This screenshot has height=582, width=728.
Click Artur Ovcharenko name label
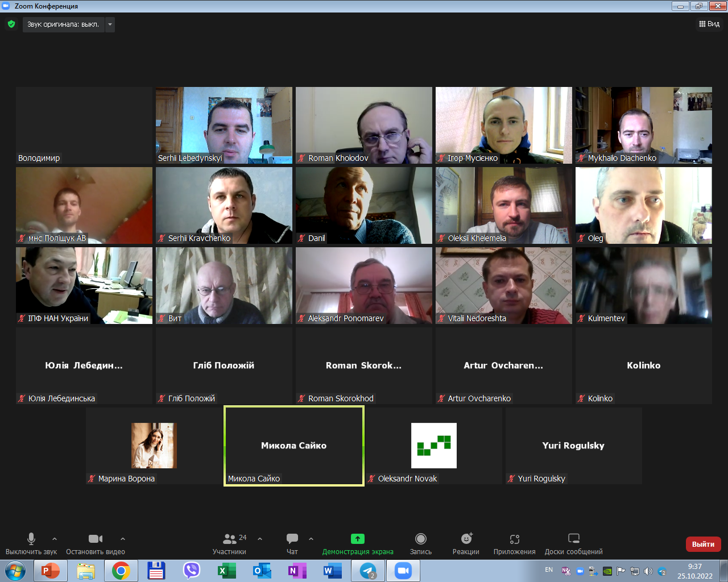click(x=479, y=398)
